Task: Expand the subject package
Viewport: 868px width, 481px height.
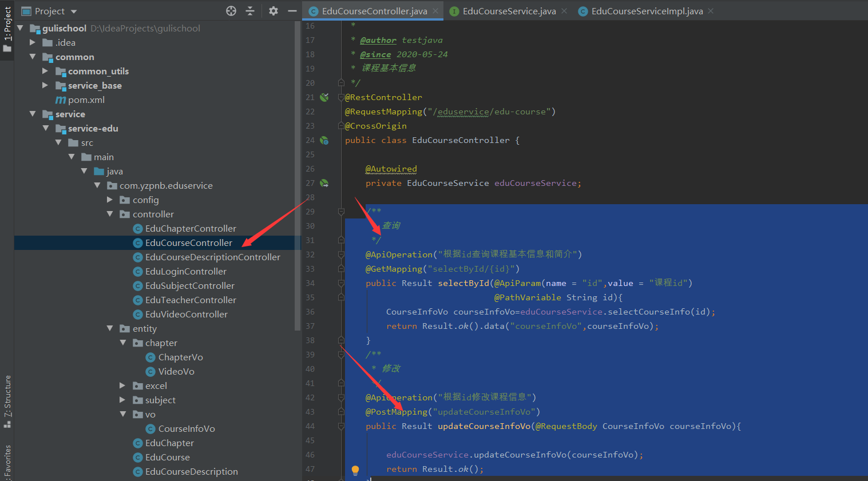Action: pyautogui.click(x=122, y=400)
